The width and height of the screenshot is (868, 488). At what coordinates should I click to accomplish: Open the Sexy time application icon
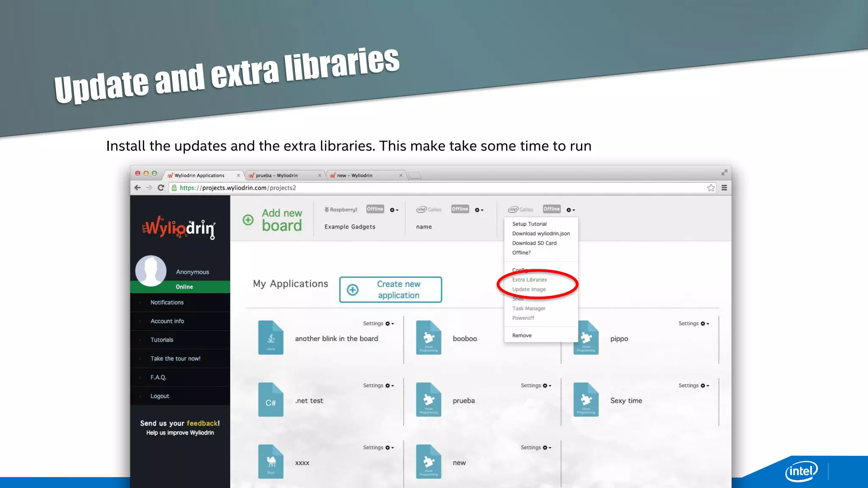coord(586,399)
